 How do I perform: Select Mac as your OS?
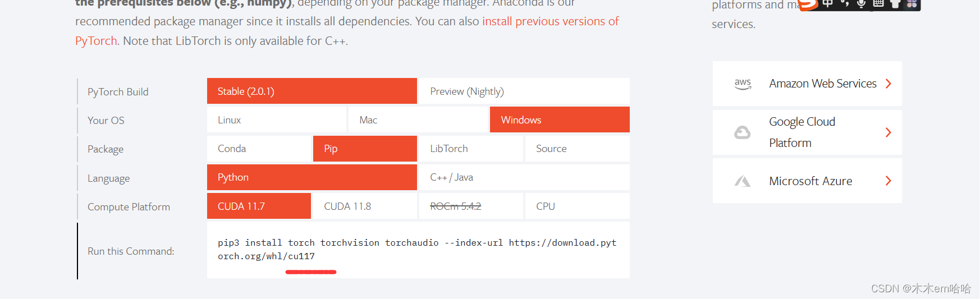click(x=418, y=120)
